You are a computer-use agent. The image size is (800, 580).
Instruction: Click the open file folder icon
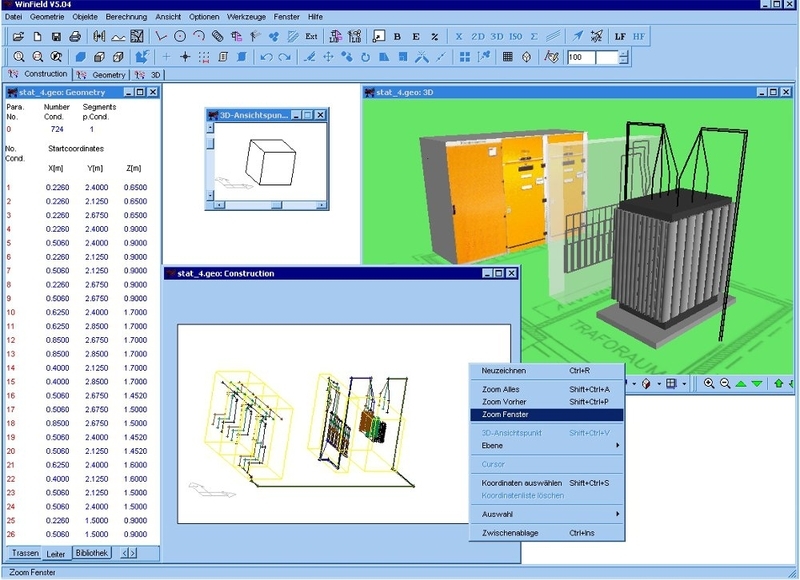18,36
